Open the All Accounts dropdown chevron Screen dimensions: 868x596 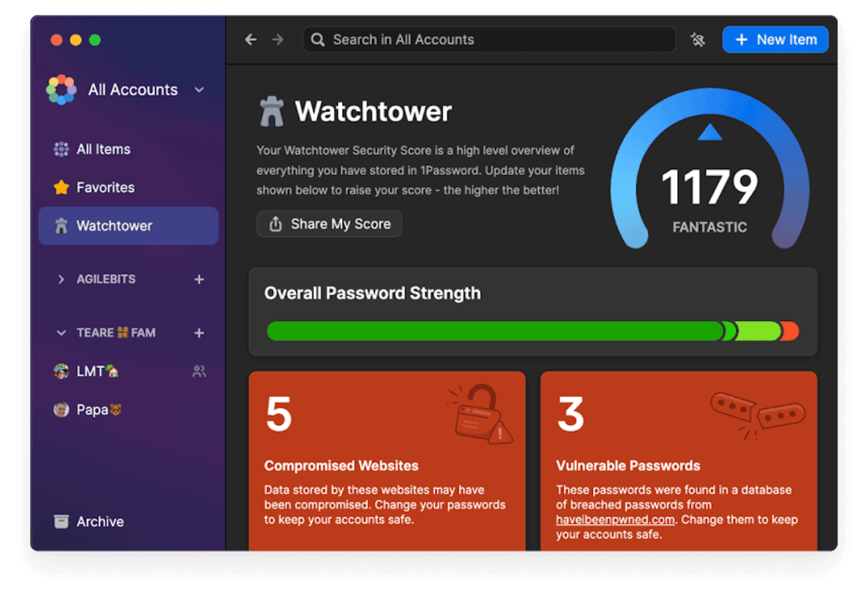(198, 89)
